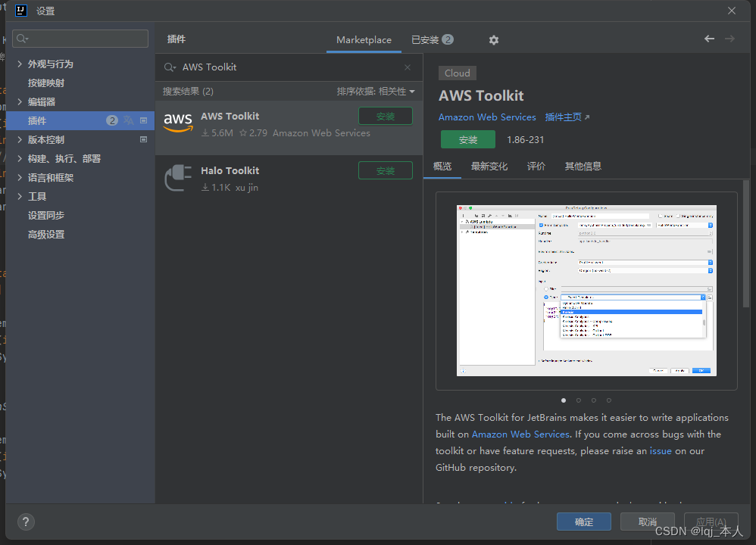Viewport: 756px width, 545px height.
Task: Show the first screenshot carousel dot
Action: pos(564,400)
